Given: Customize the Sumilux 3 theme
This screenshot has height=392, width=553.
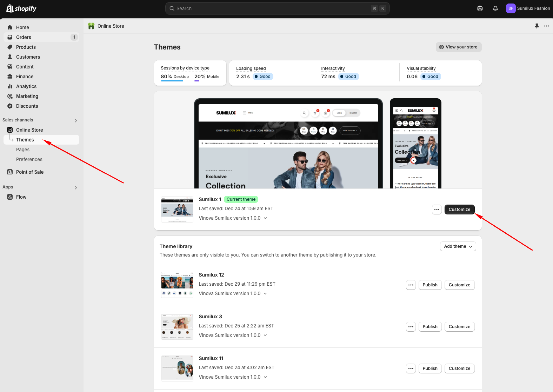Looking at the screenshot, I should [459, 327].
